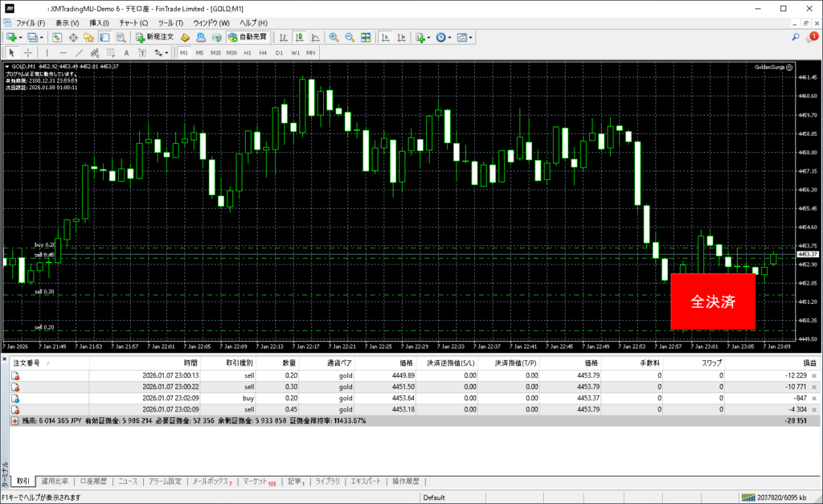Click the zoom out magnifier icon
Viewport: 823px width, 504px height.
coord(350,37)
